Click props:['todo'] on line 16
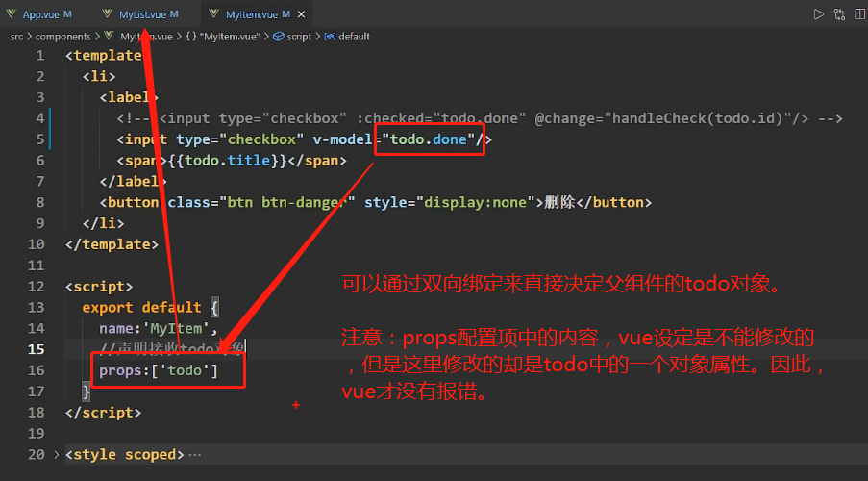This screenshot has width=868, height=481. coord(159,370)
